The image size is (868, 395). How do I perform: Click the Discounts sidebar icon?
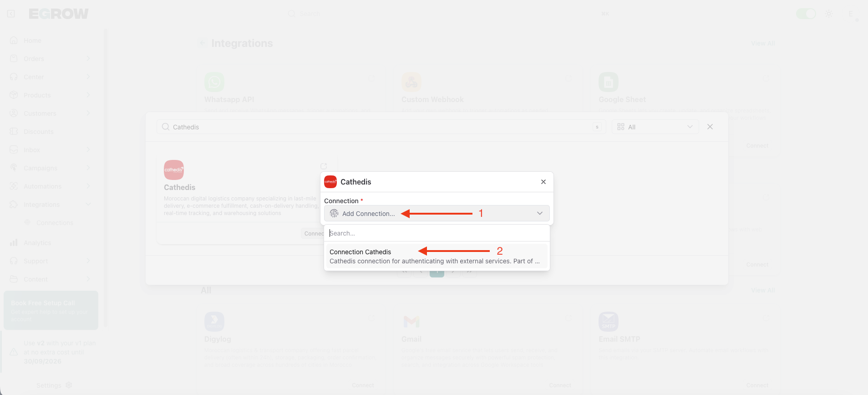(14, 132)
